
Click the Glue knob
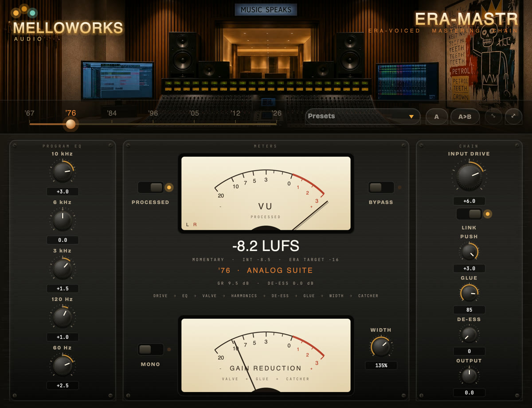(469, 293)
